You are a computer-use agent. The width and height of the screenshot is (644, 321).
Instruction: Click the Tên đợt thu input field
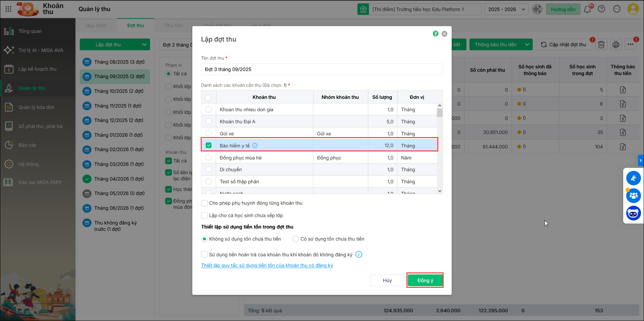322,69
